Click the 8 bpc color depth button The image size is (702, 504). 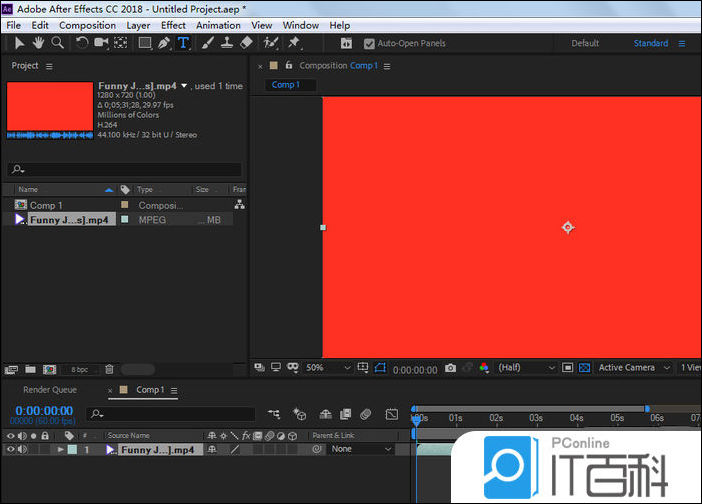click(79, 369)
